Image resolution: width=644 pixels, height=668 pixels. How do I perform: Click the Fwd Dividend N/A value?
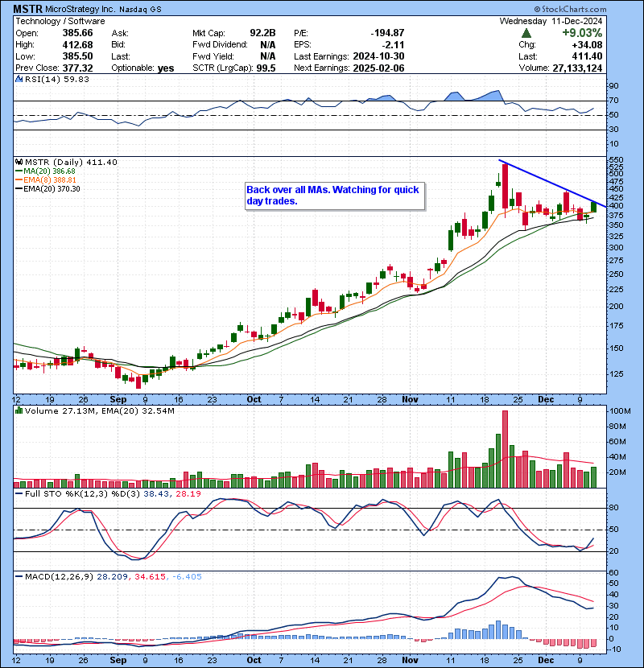[267, 45]
